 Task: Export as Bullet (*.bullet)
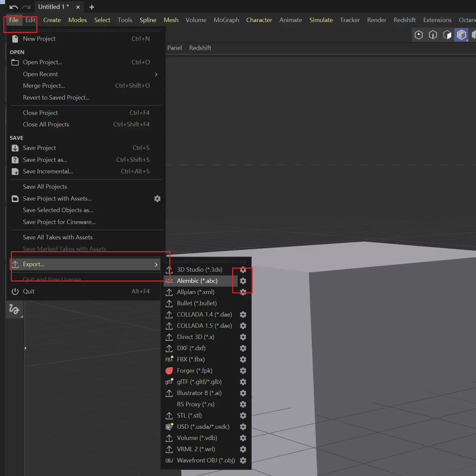coord(201,303)
